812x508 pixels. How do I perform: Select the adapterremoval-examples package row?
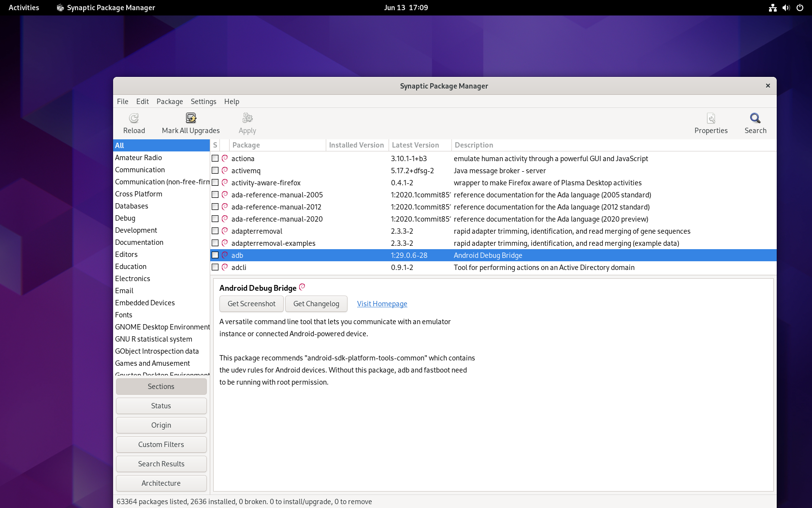pos(493,243)
